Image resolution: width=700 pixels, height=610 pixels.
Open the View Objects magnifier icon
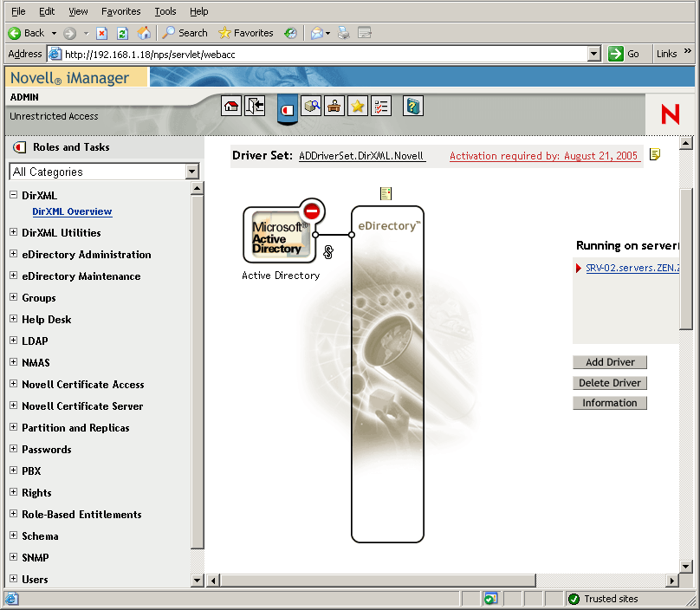pyautogui.click(x=311, y=106)
